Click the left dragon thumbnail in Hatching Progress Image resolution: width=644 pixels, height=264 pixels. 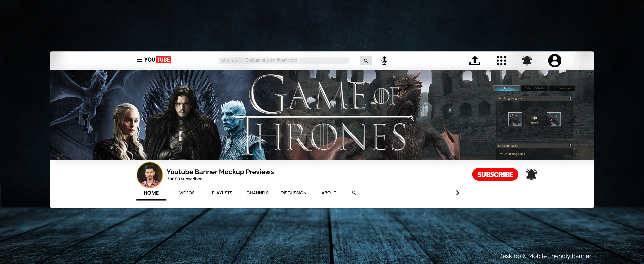[x=515, y=119]
